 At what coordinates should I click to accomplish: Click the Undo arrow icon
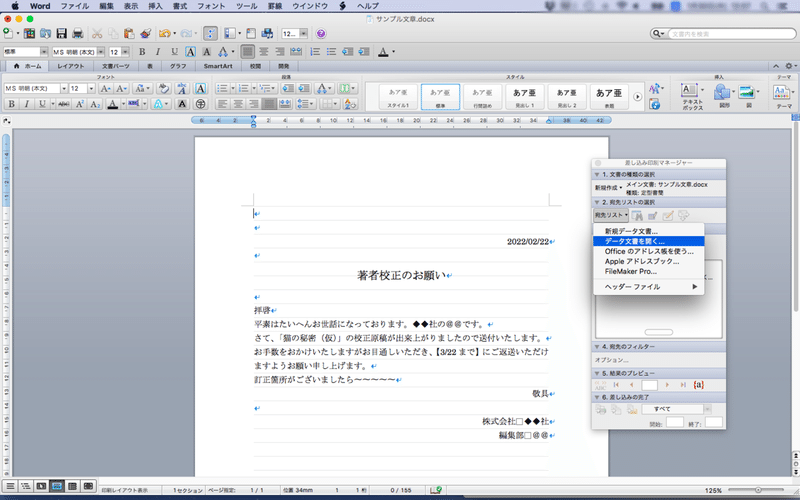pyautogui.click(x=164, y=34)
